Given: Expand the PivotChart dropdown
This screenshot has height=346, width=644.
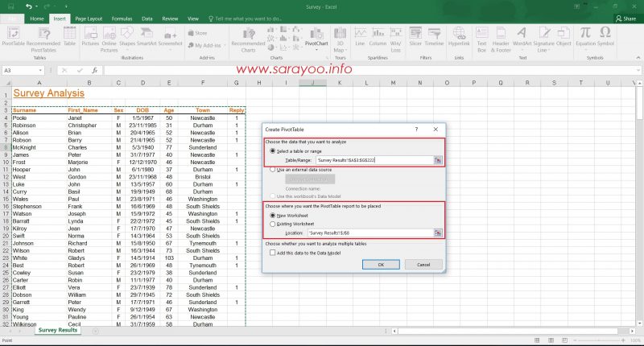Looking at the screenshot, I should click(316, 50).
